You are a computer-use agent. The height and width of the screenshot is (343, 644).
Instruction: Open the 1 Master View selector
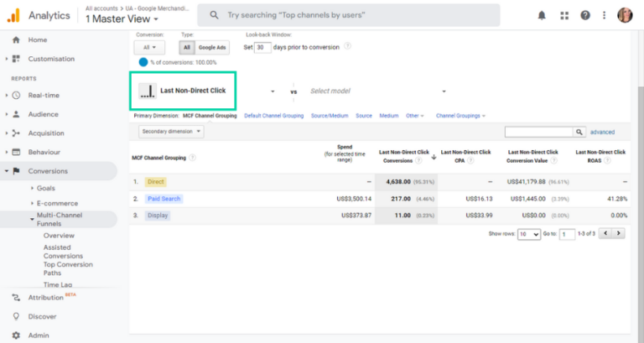coord(122,19)
